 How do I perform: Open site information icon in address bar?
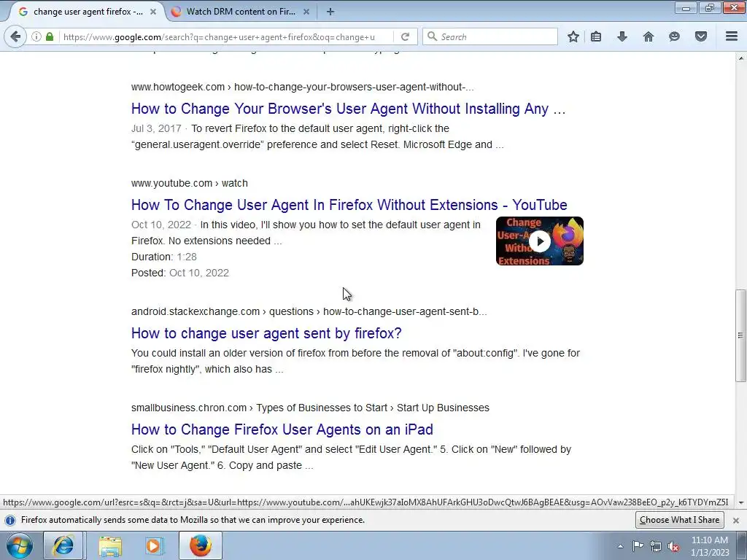click(36, 36)
